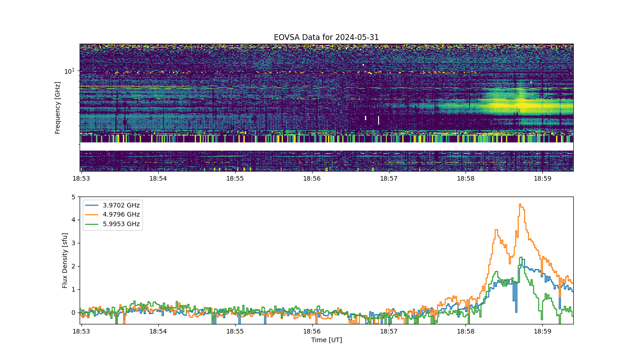Click the EOVSA Data for 2024-05-31 title
This screenshot has width=637, height=364.
pos(326,37)
